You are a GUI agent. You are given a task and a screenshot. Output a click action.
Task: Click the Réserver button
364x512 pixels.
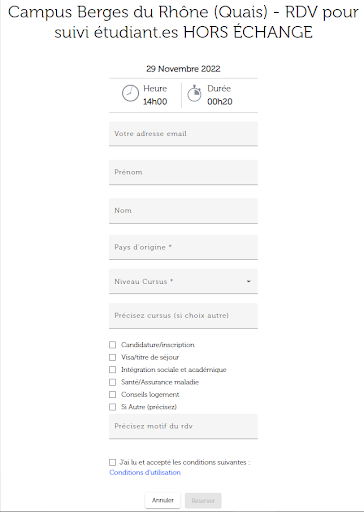tap(203, 501)
